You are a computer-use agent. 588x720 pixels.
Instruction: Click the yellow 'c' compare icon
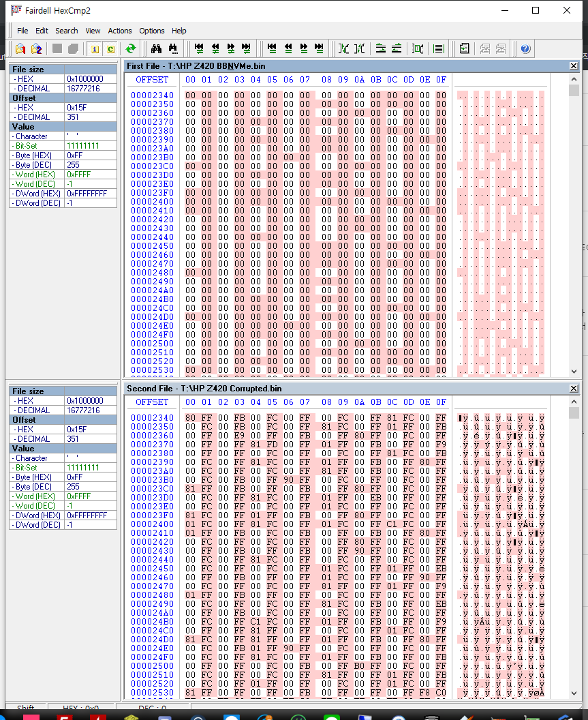[110, 49]
